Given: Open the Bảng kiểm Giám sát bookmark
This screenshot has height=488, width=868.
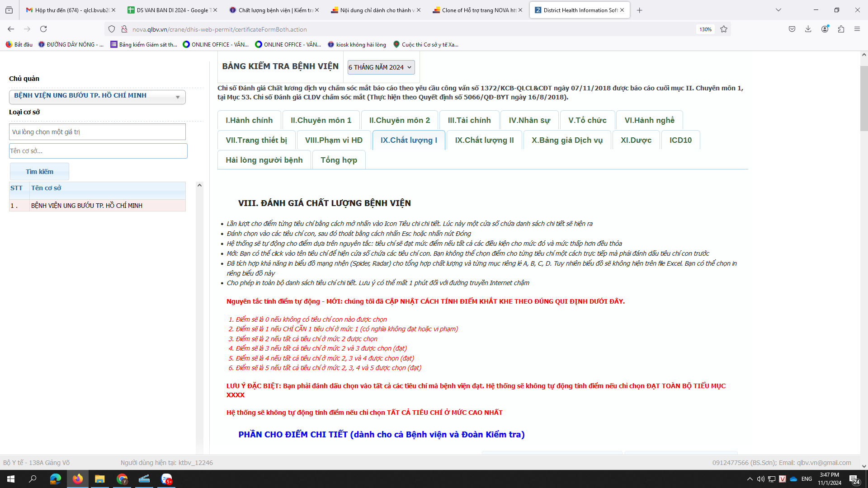Looking at the screenshot, I should 144,44.
